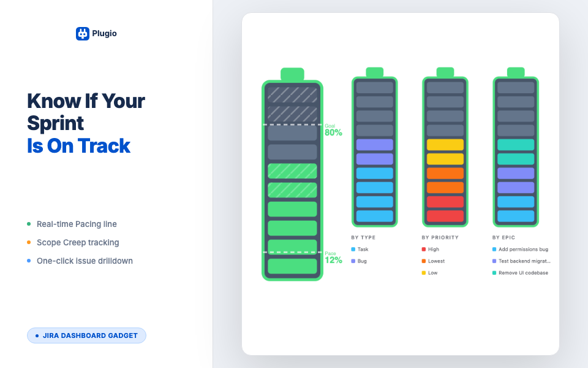
Task: Click the Remove UI codebase label
Action: pyautogui.click(x=524, y=273)
